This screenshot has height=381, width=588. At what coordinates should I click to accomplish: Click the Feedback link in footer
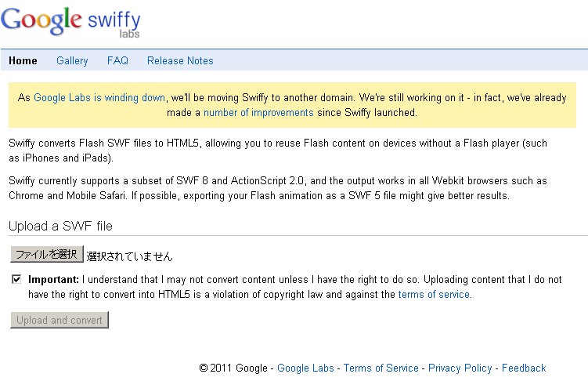[524, 368]
